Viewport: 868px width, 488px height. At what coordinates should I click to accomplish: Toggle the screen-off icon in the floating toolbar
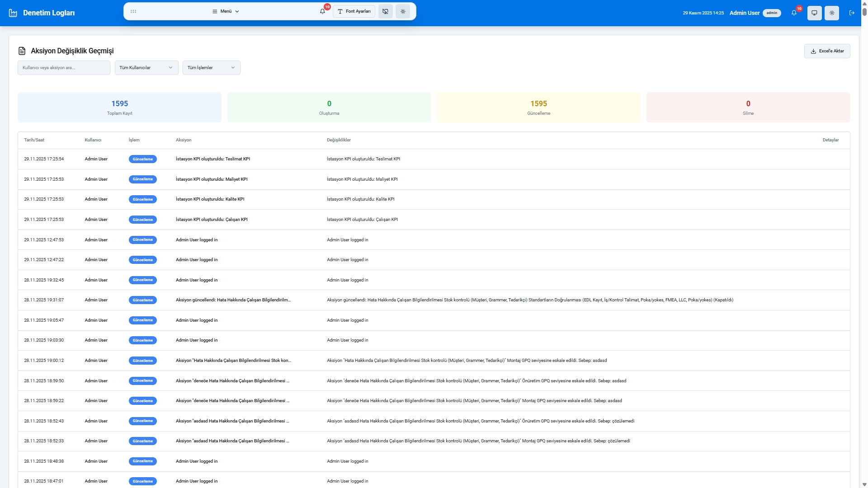click(385, 11)
